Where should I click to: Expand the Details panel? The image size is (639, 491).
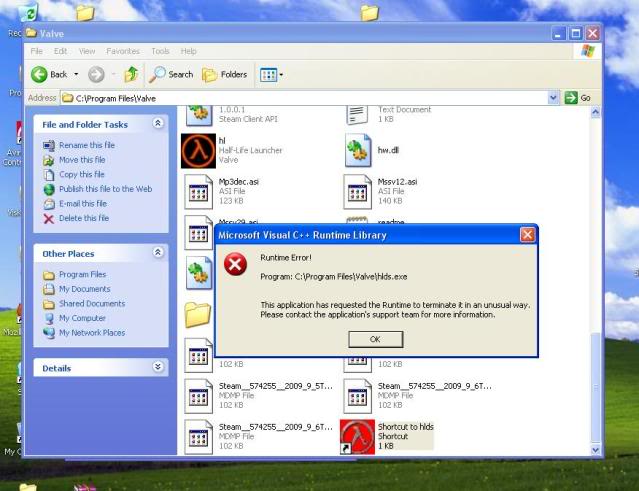[158, 367]
